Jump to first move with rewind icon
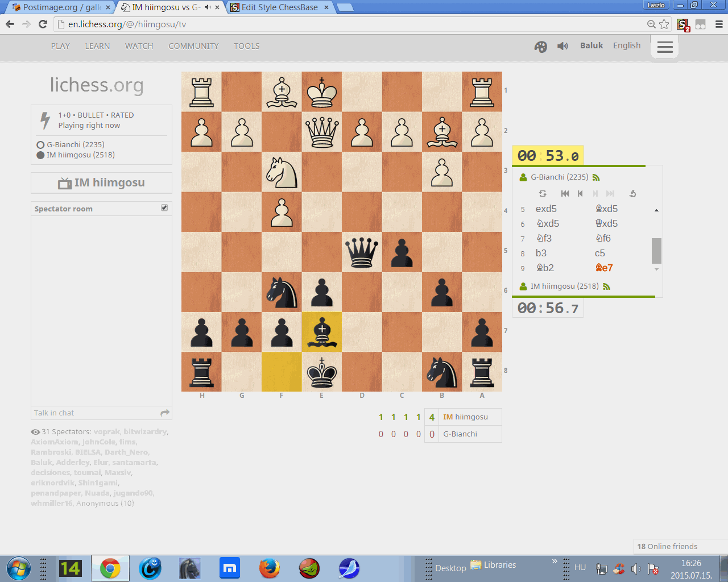The height and width of the screenshot is (582, 728). (565, 193)
